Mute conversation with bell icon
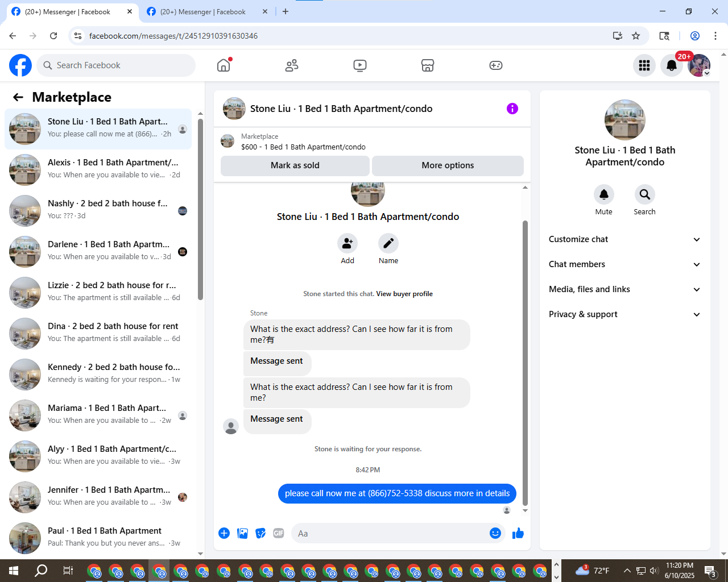Screen dimensions: 728x582 (x=604, y=194)
